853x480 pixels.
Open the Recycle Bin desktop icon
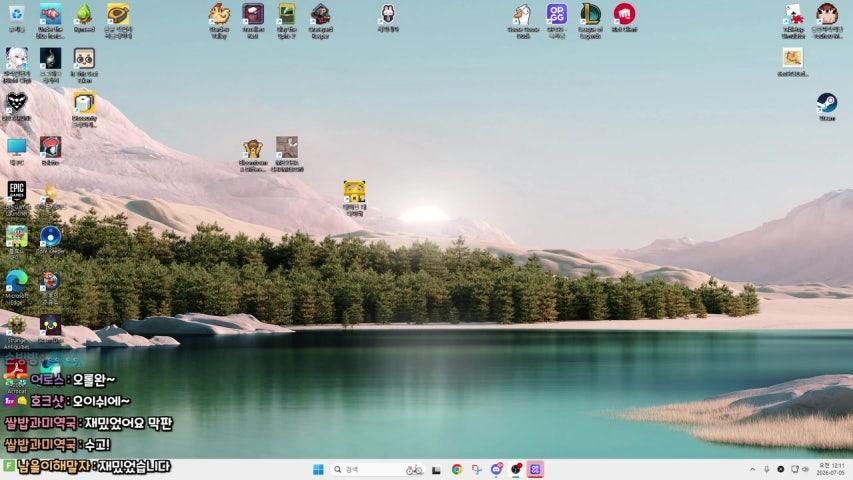coord(17,16)
